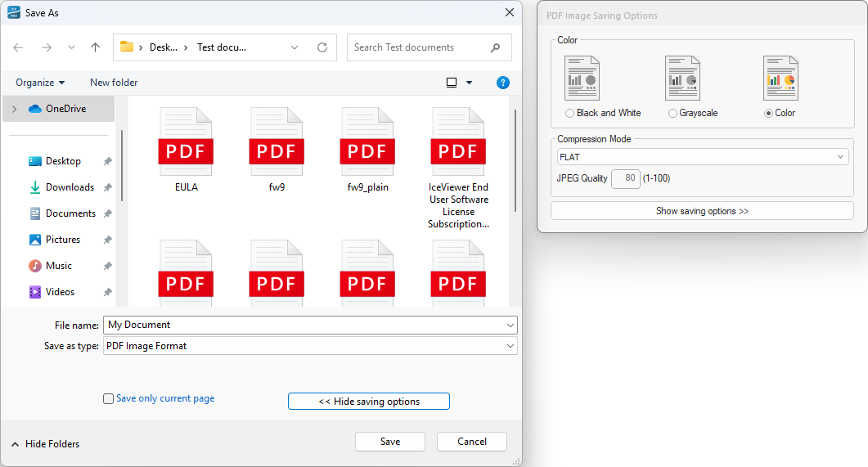Click the Hide saving options button
Image resolution: width=868 pixels, height=467 pixels.
pyautogui.click(x=369, y=401)
